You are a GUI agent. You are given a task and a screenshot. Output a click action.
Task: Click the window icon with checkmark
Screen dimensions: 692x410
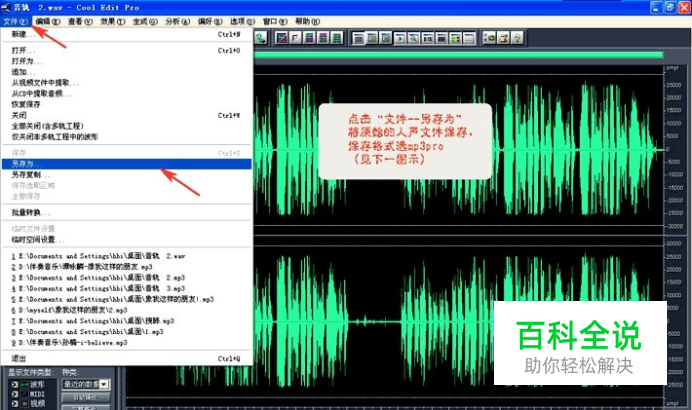tap(386, 38)
